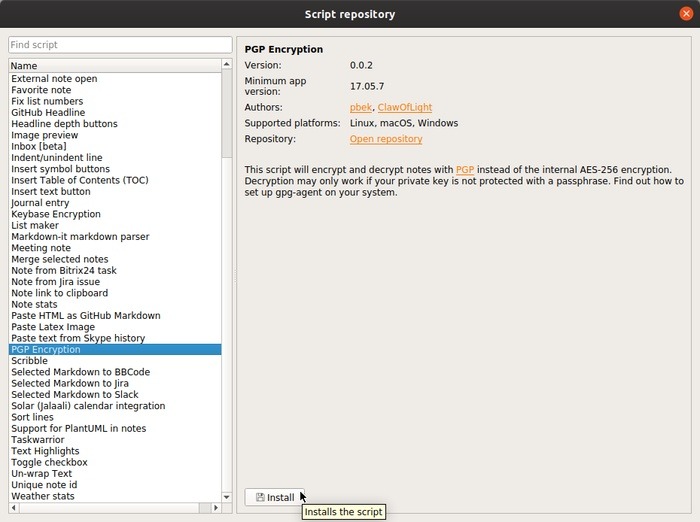Screen dimensions: 700x522
Task: Click the horizontal scrollbar left arrow
Action: point(14,508)
